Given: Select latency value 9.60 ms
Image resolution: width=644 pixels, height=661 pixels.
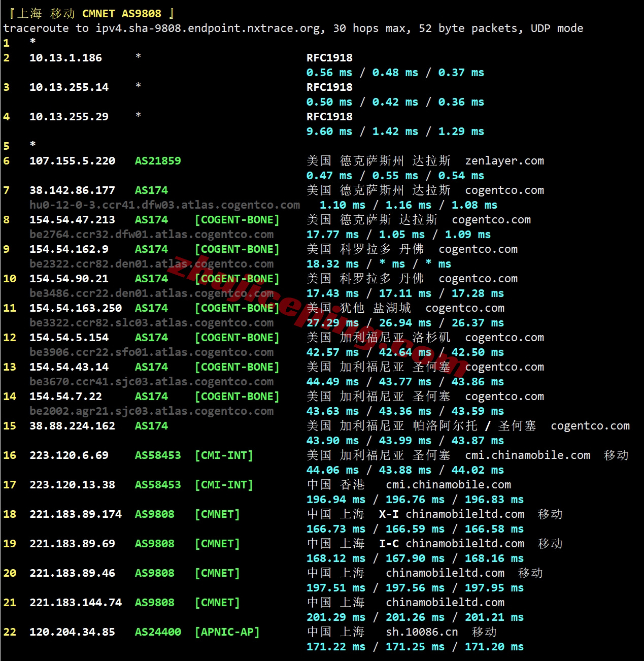Looking at the screenshot, I should (329, 131).
